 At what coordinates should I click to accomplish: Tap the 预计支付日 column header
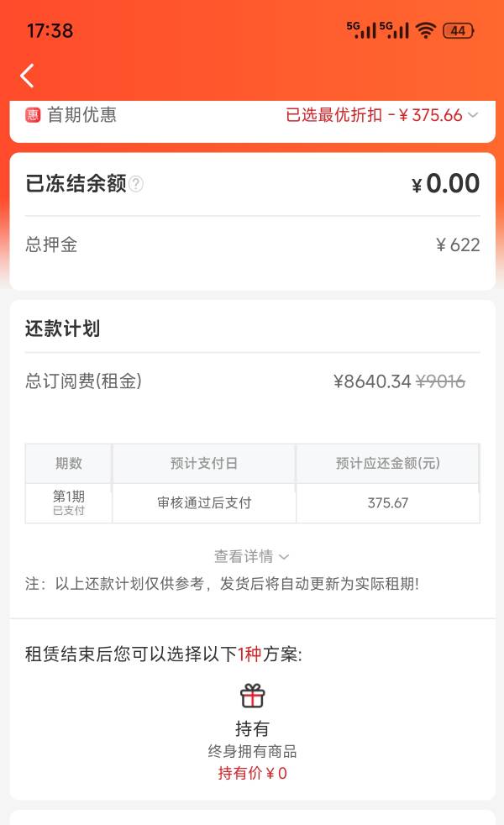click(203, 463)
